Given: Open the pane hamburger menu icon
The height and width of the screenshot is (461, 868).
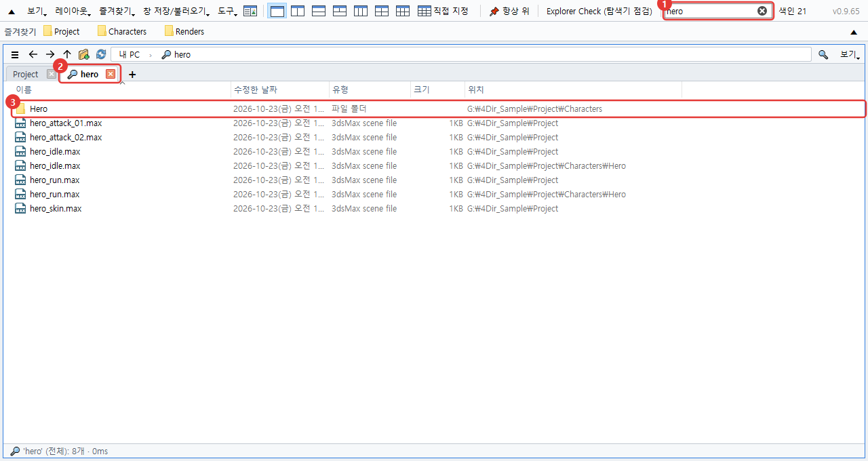Looking at the screenshot, I should (15, 54).
